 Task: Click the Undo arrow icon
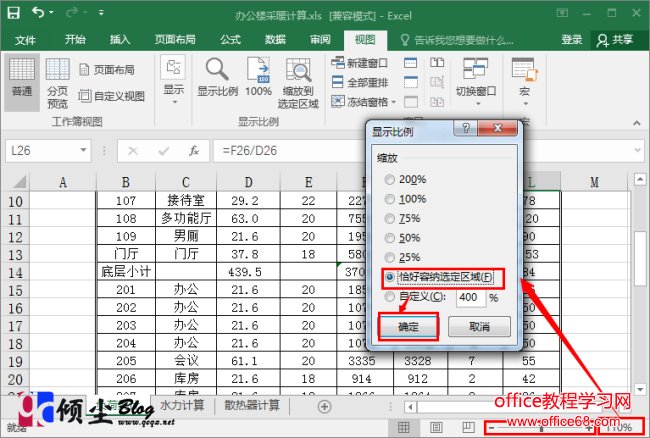click(38, 12)
